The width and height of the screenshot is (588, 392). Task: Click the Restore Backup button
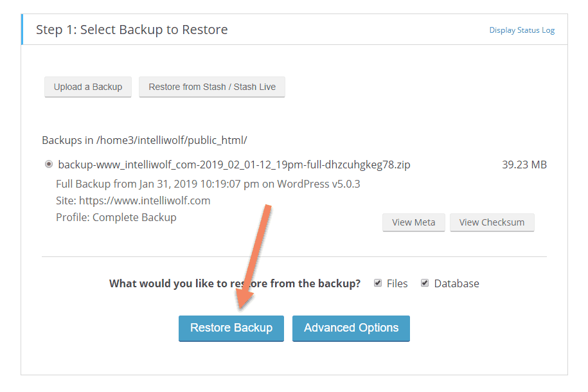click(x=231, y=328)
